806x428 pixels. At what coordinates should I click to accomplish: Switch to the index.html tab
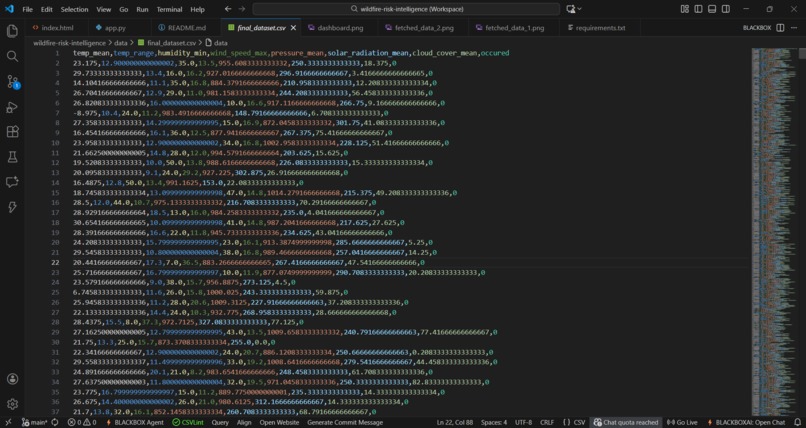(57, 28)
